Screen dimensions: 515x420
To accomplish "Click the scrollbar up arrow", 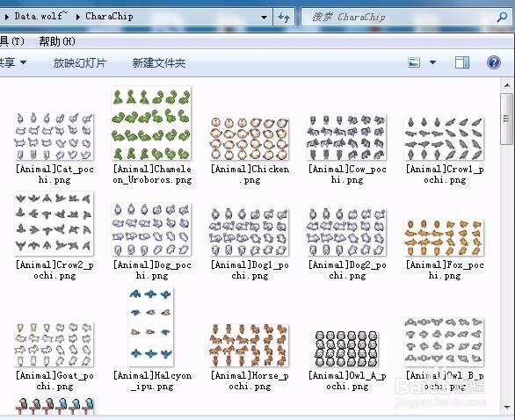I will tap(506, 85).
